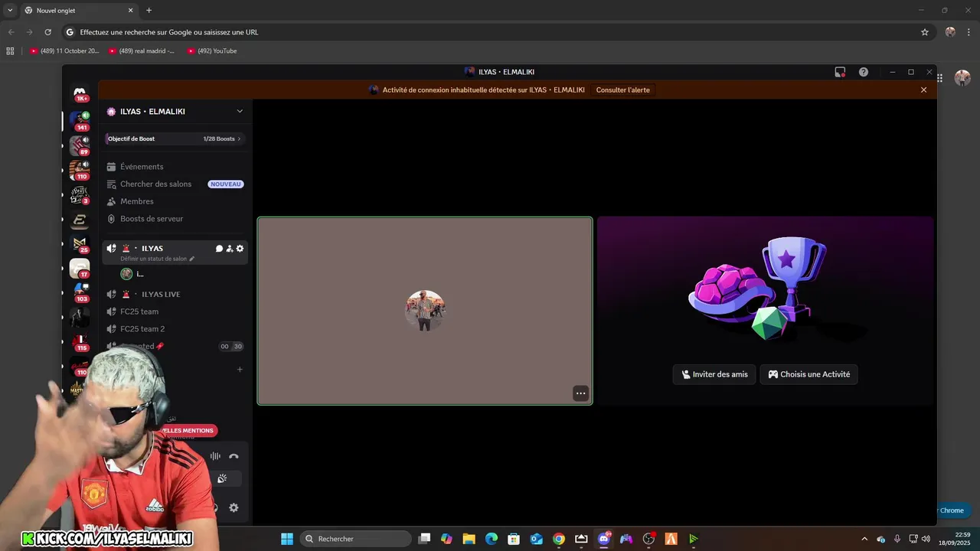Open Discord user settings gear
The height and width of the screenshot is (551, 980).
pyautogui.click(x=234, y=507)
